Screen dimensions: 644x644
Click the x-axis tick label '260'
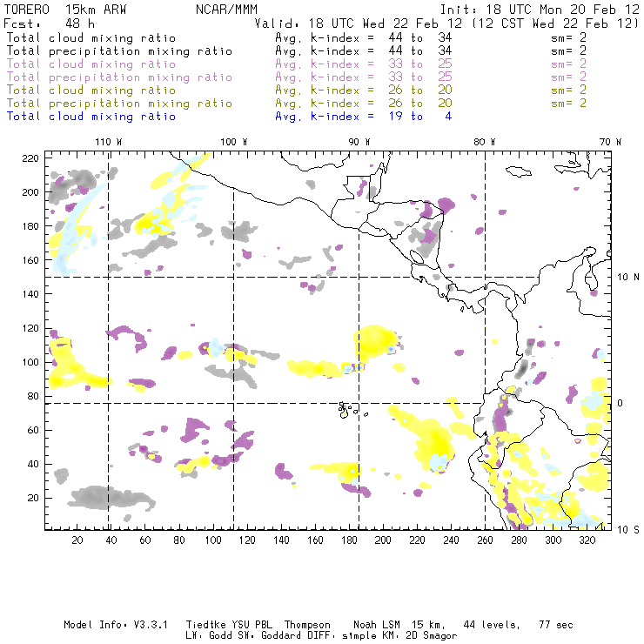tap(485, 540)
